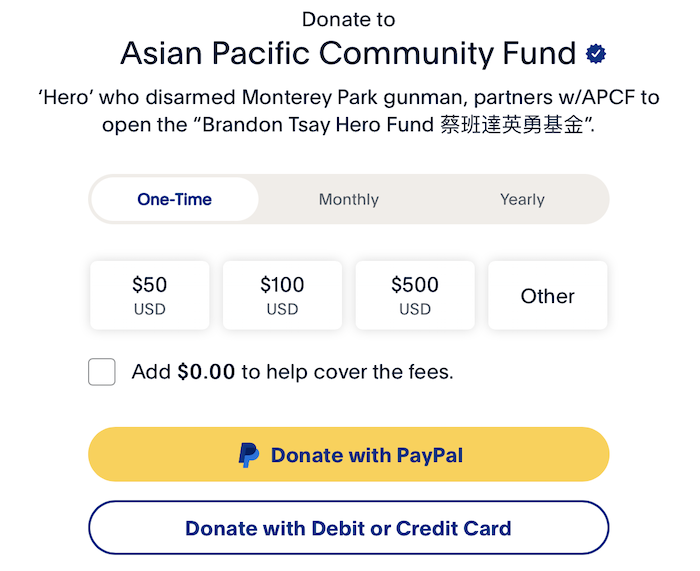Click the Asian Pacific Community Fund heading
This screenshot has width=700, height=571.
coord(348,54)
